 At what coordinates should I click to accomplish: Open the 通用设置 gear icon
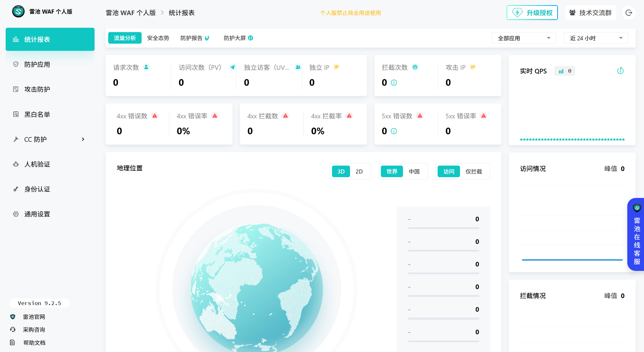[x=16, y=214]
